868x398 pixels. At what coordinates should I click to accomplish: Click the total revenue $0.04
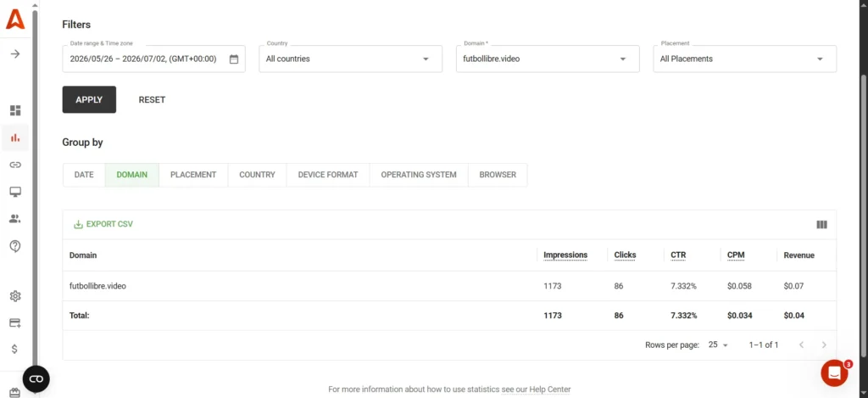point(793,316)
